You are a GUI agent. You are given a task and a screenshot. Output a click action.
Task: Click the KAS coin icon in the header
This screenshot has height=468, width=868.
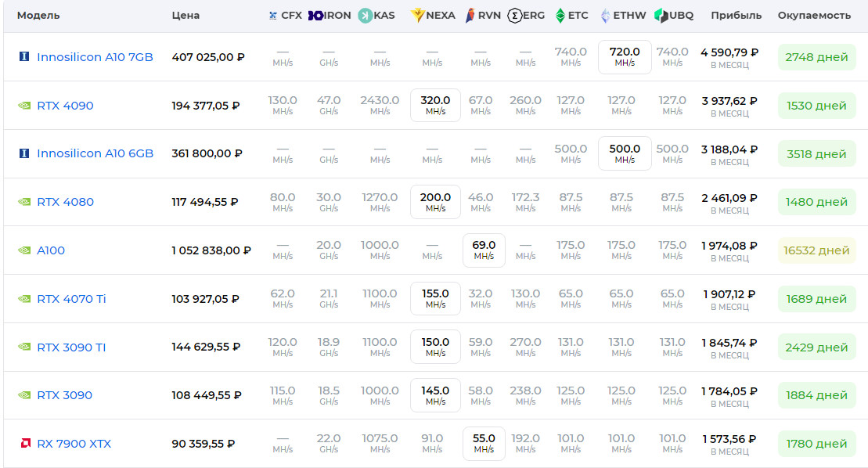(365, 14)
